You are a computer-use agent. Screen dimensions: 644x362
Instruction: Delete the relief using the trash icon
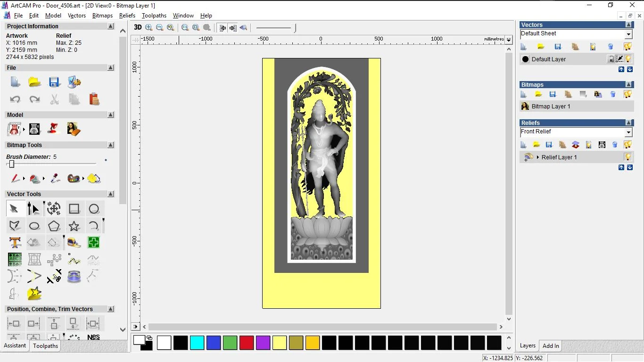point(614,145)
